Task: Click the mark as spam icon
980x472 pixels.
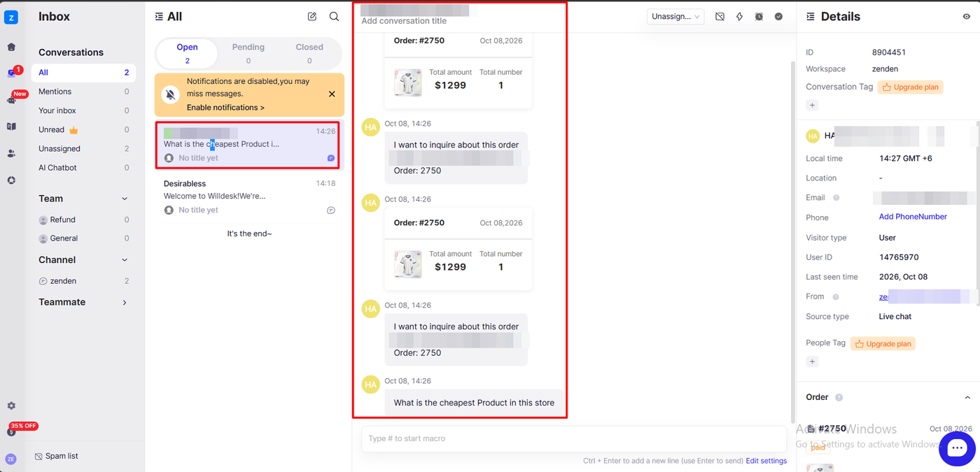Action: coord(720,16)
